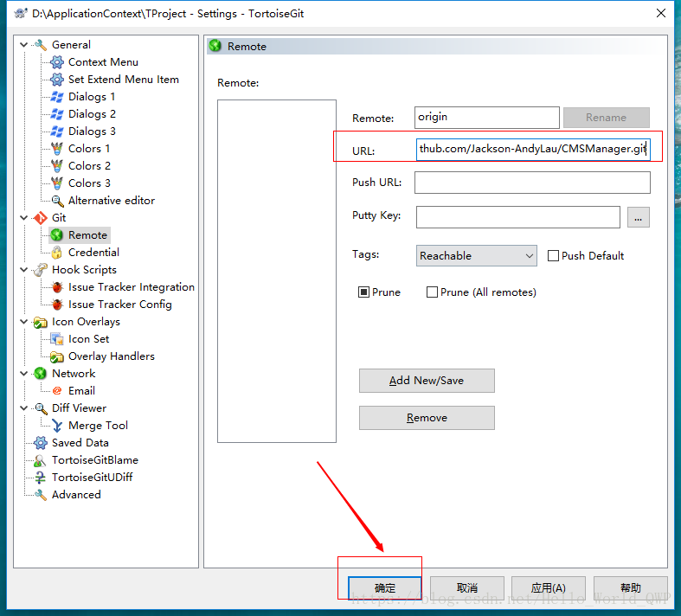The height and width of the screenshot is (616, 681).
Task: Click the Advanced wrench icon
Action: point(41,495)
